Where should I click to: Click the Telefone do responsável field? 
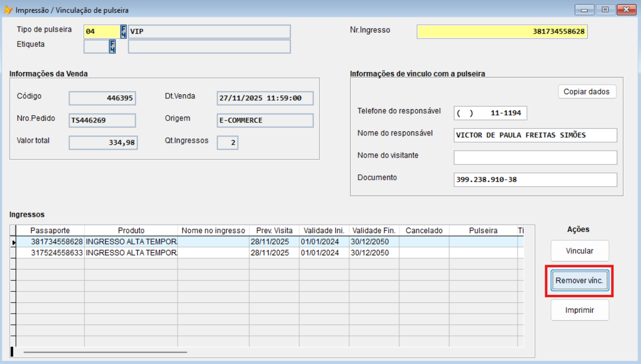pyautogui.click(x=490, y=113)
